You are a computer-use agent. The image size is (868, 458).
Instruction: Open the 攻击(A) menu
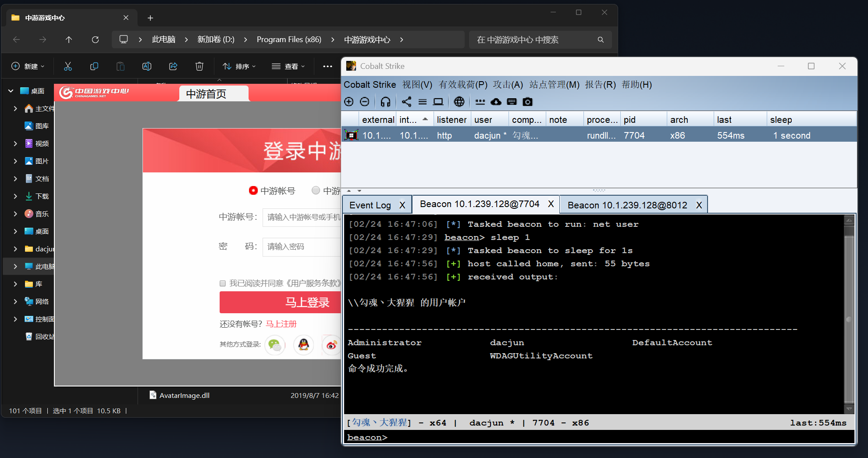coord(508,85)
